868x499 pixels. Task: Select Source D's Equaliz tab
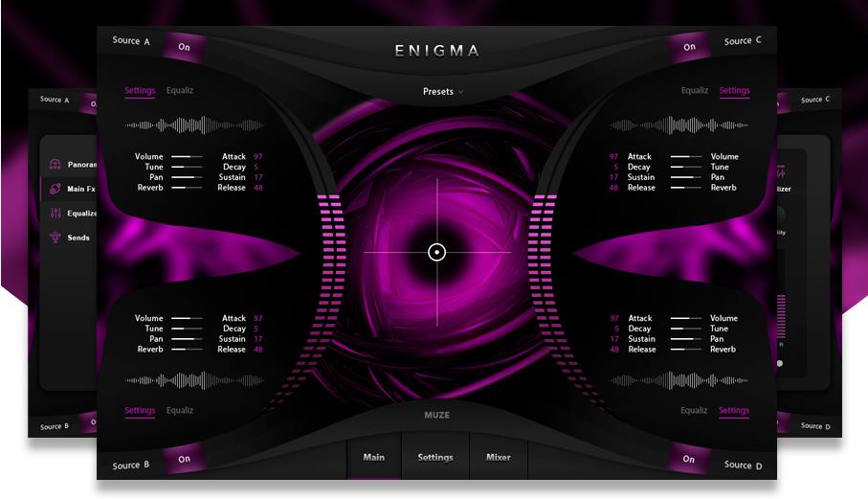(x=694, y=410)
